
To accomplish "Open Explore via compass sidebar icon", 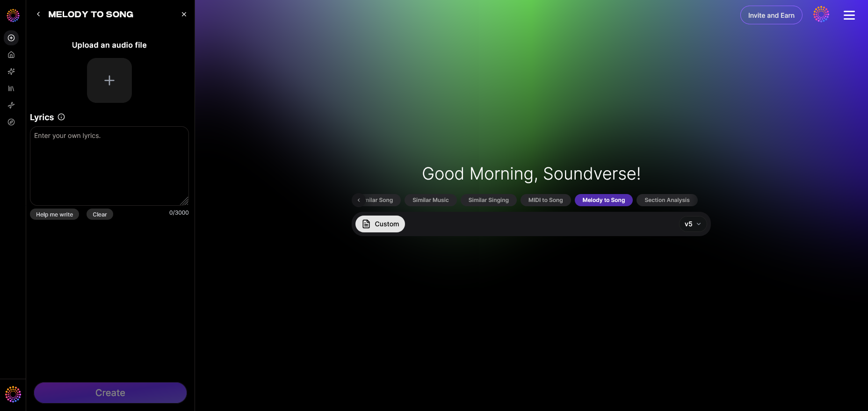I will click(11, 122).
